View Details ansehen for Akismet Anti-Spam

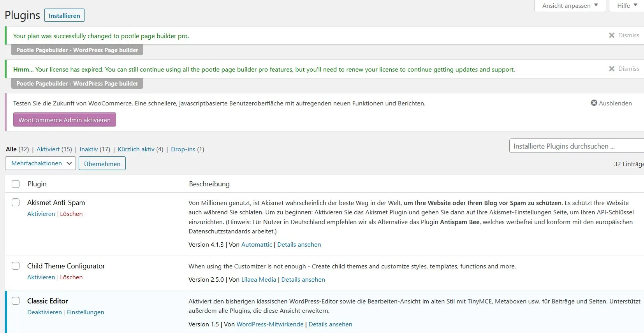[299, 245]
